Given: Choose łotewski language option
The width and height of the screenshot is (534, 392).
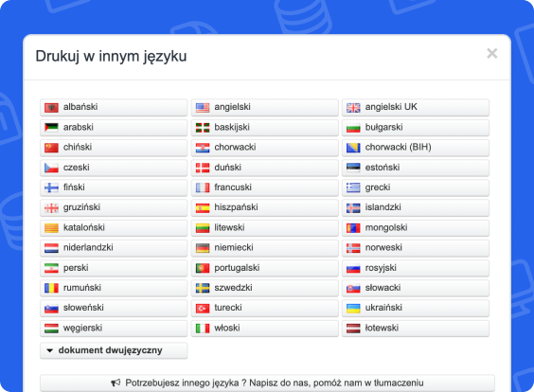Looking at the screenshot, I should coord(416,328).
